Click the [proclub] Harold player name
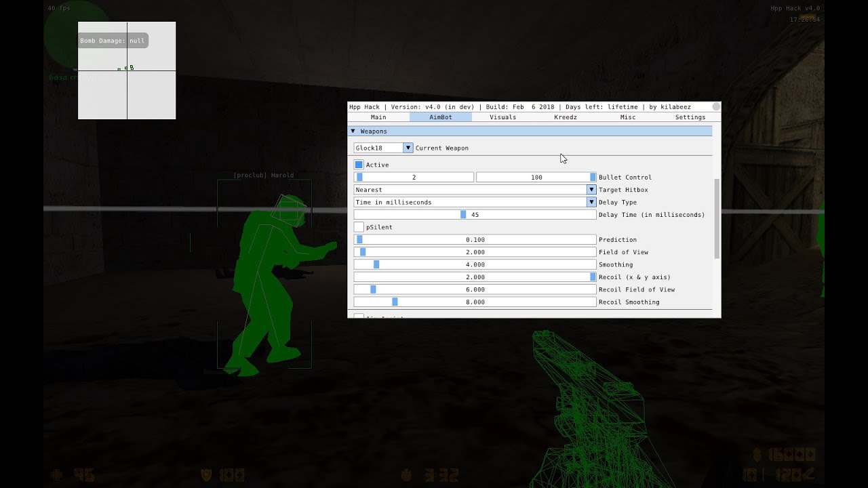 tap(264, 175)
